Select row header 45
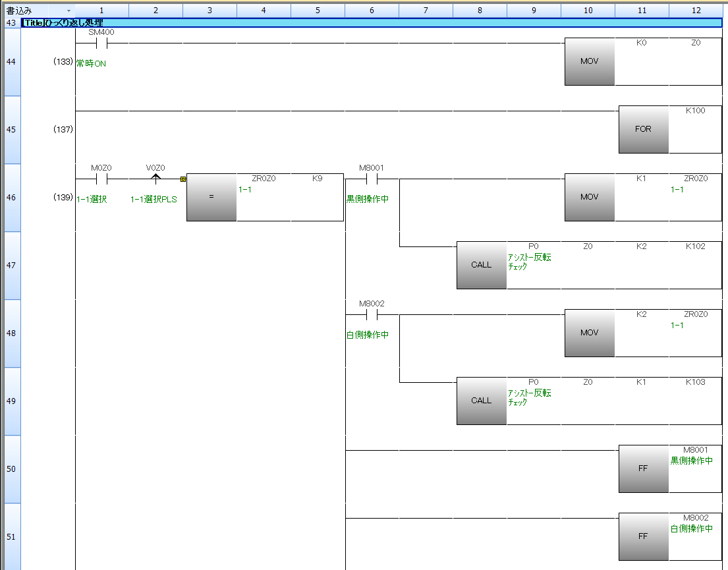Viewport: 728px width, 570px height. (11, 130)
